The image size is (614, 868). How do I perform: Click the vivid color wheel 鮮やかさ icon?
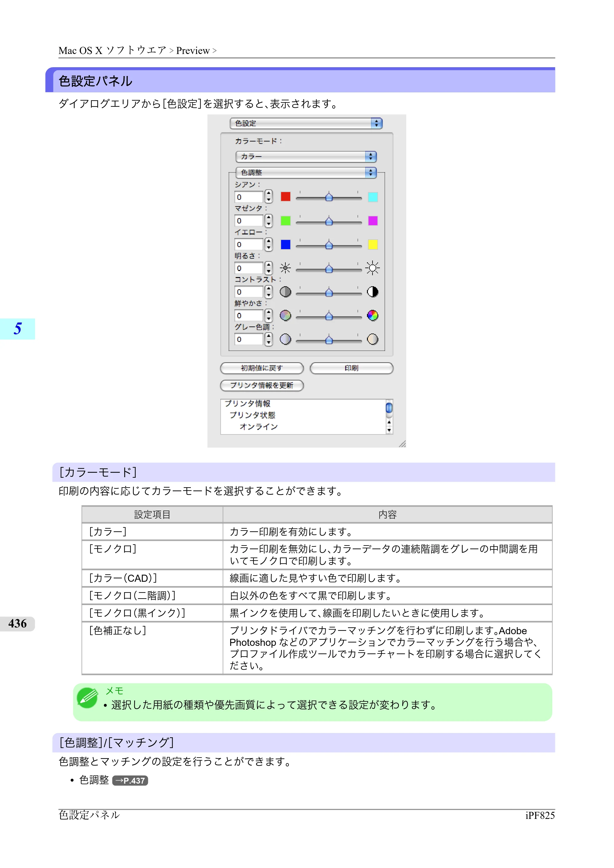point(373,316)
